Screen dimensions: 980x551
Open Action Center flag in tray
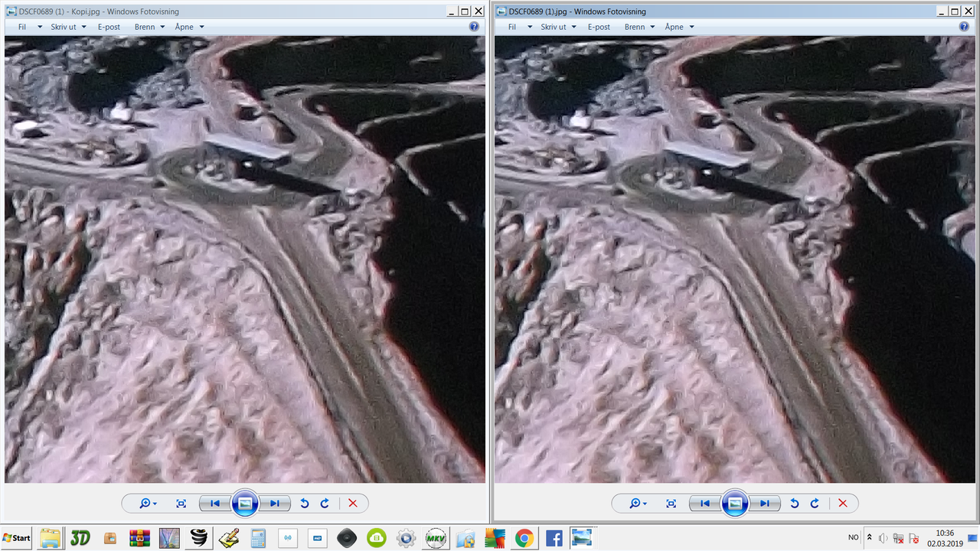913,538
